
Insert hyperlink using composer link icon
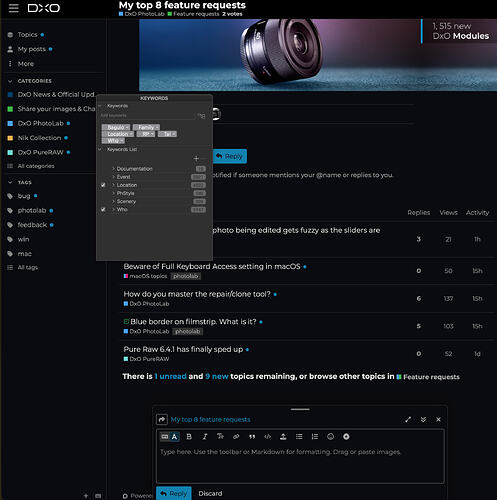pyautogui.click(x=236, y=437)
